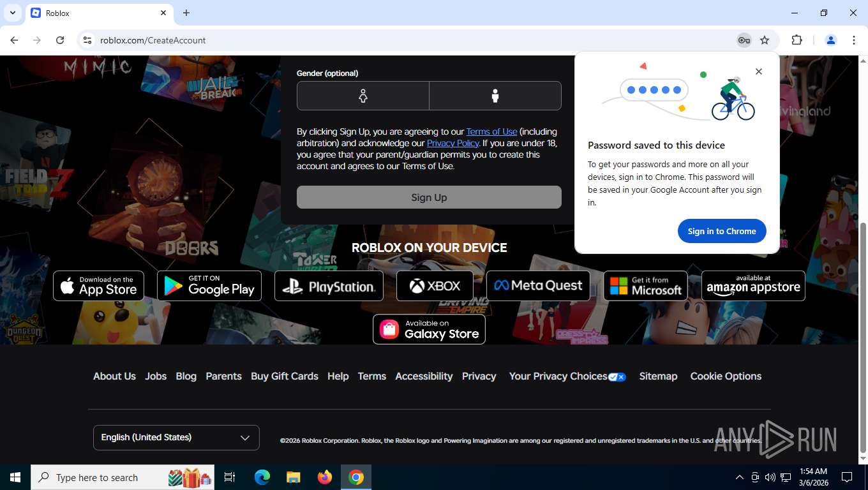Open the Accessibility footer link

[424, 376]
